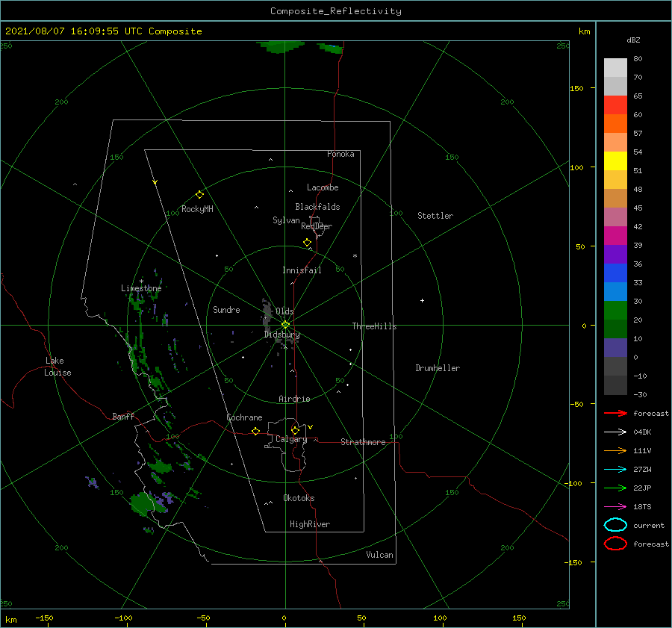This screenshot has width=672, height=628.
Task: Click the Airdrie label
Action: tap(294, 399)
